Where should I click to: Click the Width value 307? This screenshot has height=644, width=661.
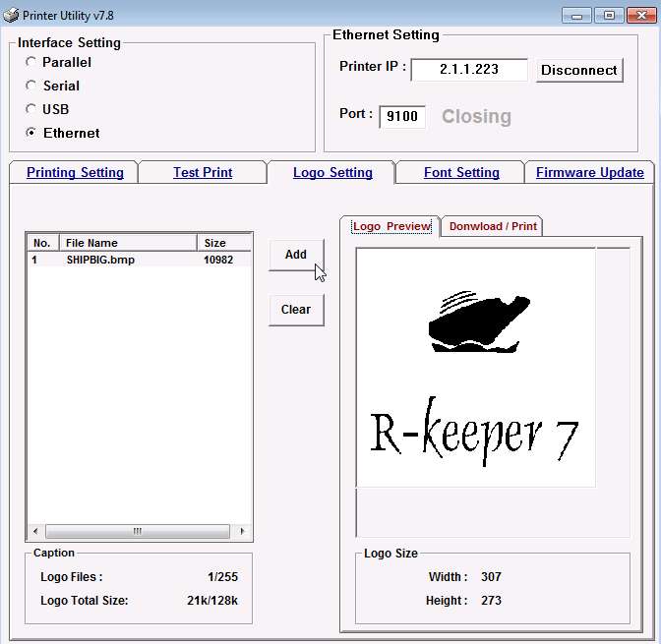pyautogui.click(x=491, y=576)
